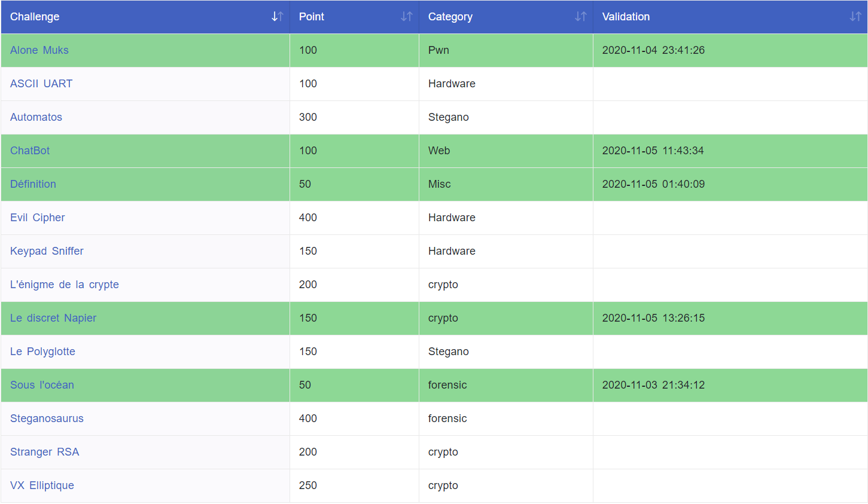The image size is (868, 504).
Task: Open the Evil Cipher challenge
Action: [x=38, y=218]
